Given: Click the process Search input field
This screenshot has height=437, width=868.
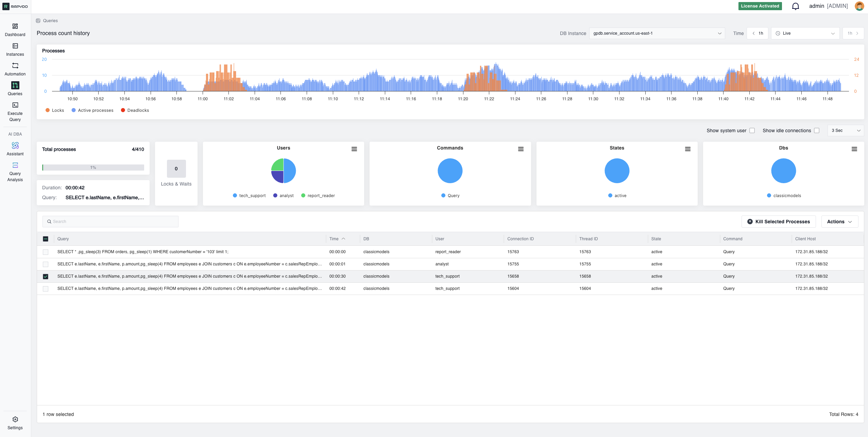Looking at the screenshot, I should [x=110, y=222].
